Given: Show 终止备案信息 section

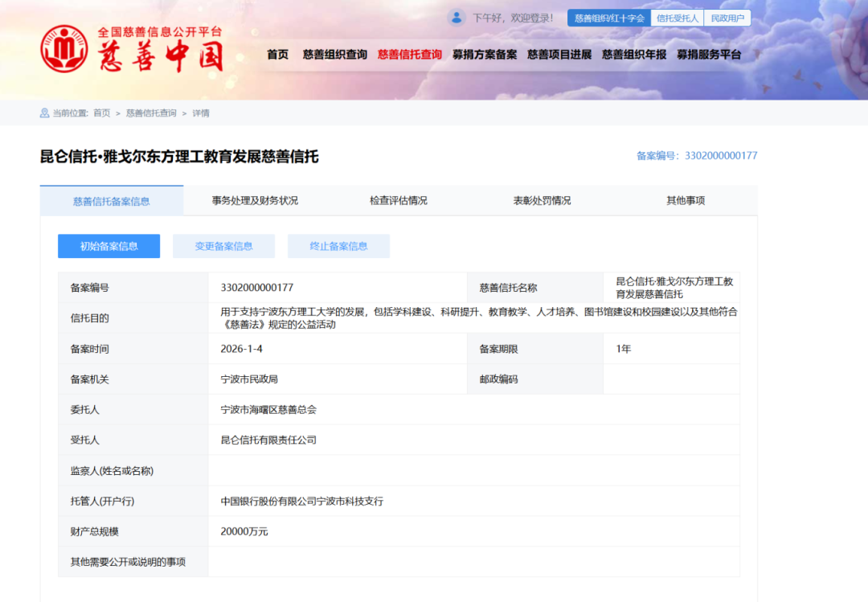Looking at the screenshot, I should [x=338, y=247].
